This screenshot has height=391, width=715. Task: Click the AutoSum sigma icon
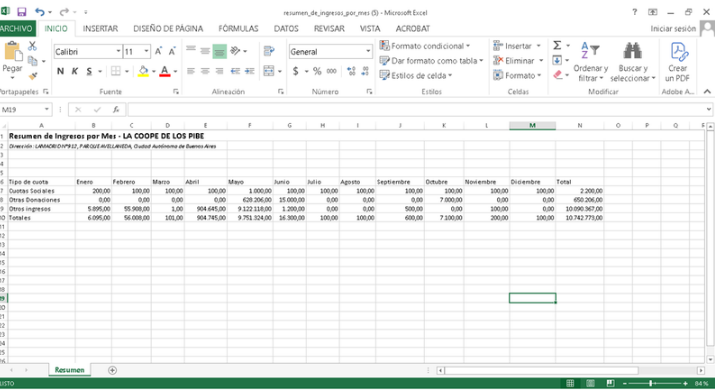point(557,45)
